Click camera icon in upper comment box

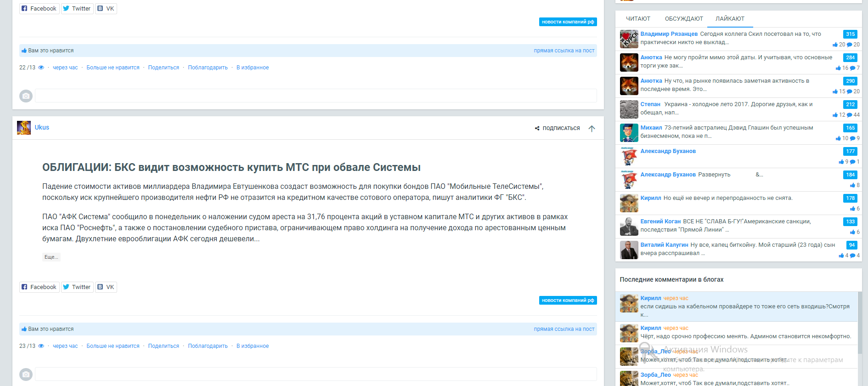pos(26,96)
